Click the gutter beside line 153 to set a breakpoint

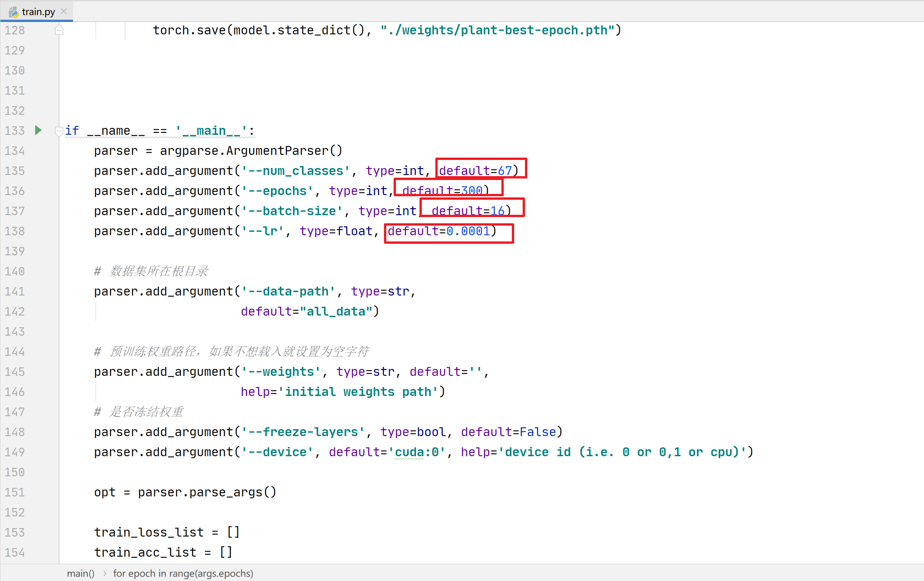[x=39, y=532]
